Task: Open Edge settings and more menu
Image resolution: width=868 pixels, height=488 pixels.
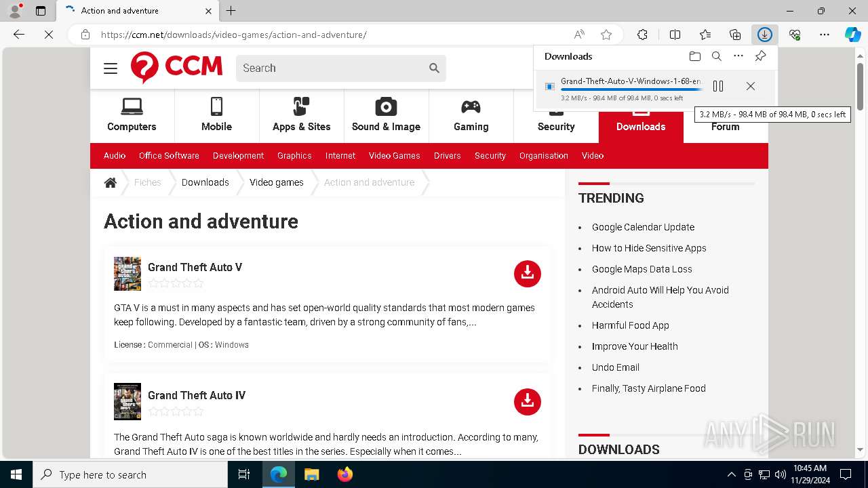Action: [x=825, y=35]
